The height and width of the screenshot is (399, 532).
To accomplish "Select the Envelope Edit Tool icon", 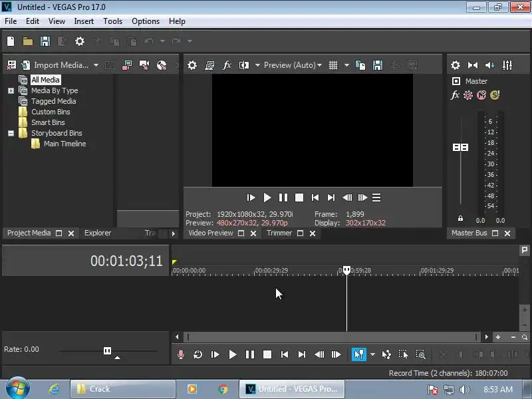I will [386, 354].
